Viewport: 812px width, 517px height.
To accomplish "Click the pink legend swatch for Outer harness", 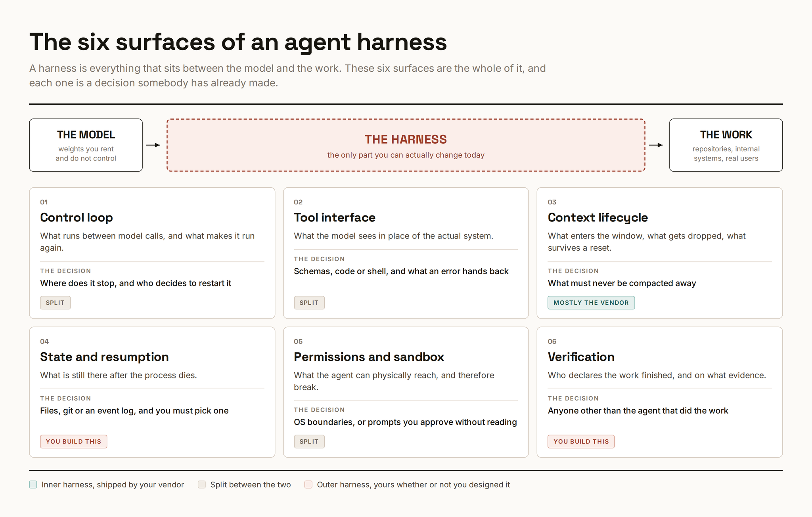I will tap(308, 485).
